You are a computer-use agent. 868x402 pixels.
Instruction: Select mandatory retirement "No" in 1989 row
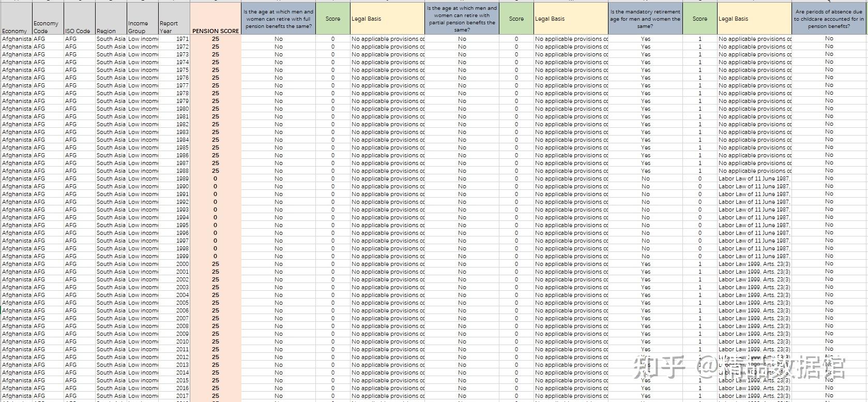point(646,178)
